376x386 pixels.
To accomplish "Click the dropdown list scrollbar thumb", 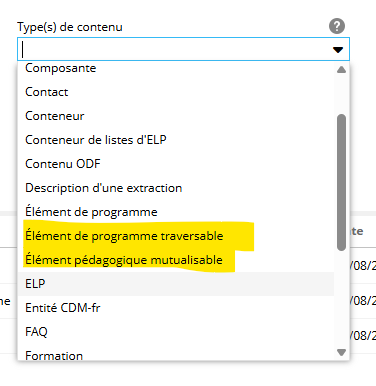I will (341, 182).
